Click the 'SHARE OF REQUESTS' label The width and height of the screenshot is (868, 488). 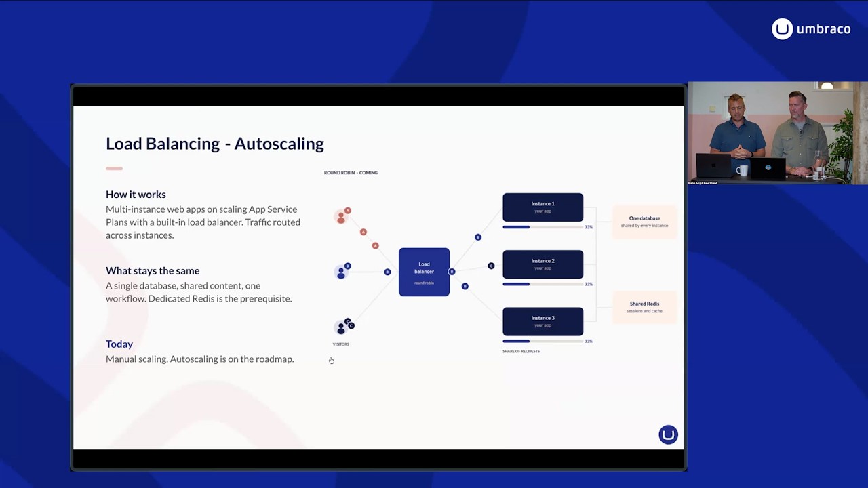pyautogui.click(x=521, y=351)
